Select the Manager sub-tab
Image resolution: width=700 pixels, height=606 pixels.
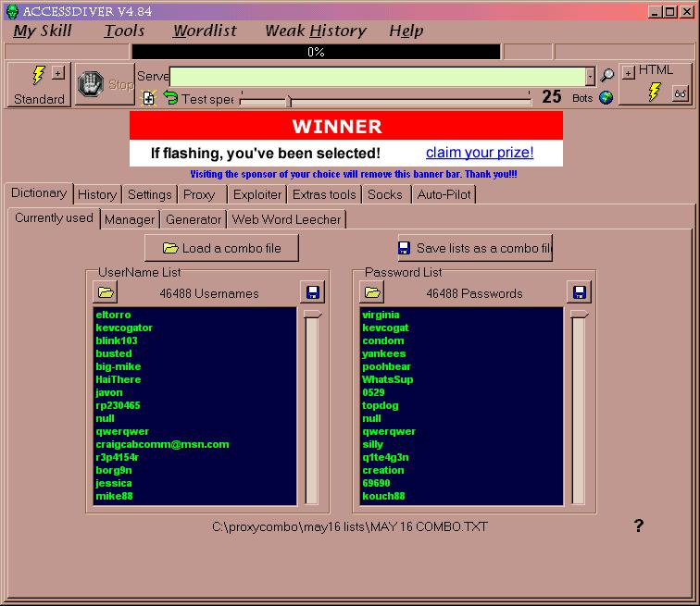pos(130,220)
